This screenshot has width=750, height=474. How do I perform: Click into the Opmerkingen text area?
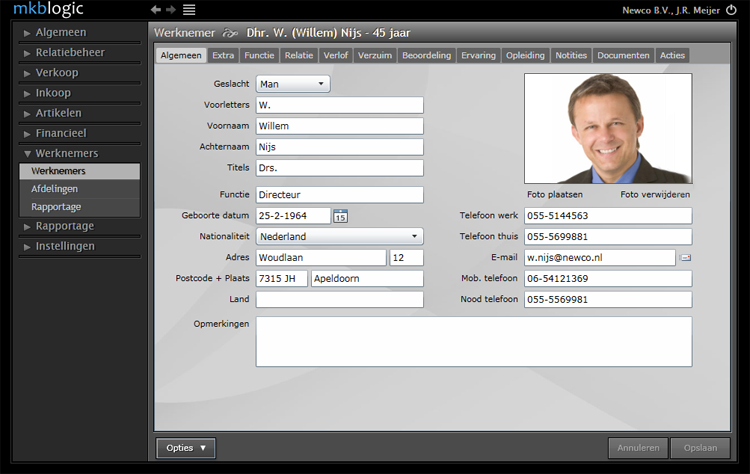click(x=473, y=341)
